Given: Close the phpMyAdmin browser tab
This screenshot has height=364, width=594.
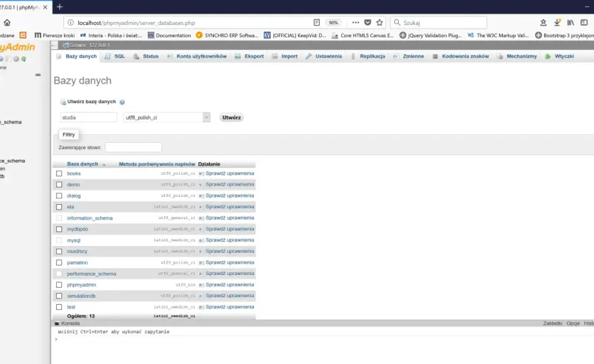Looking at the screenshot, I should [x=45, y=7].
